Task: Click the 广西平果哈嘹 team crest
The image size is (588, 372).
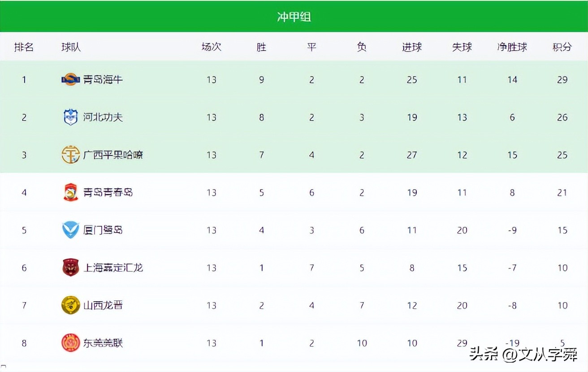Action: [70, 155]
